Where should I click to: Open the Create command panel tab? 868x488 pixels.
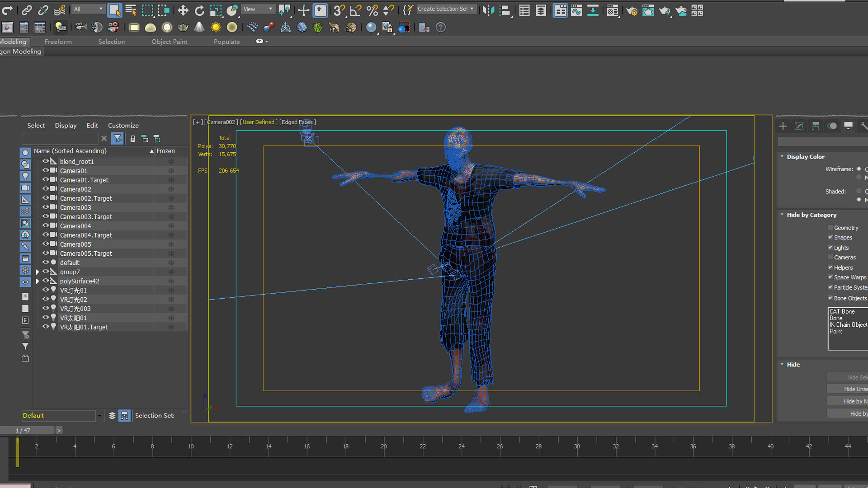[x=783, y=126]
